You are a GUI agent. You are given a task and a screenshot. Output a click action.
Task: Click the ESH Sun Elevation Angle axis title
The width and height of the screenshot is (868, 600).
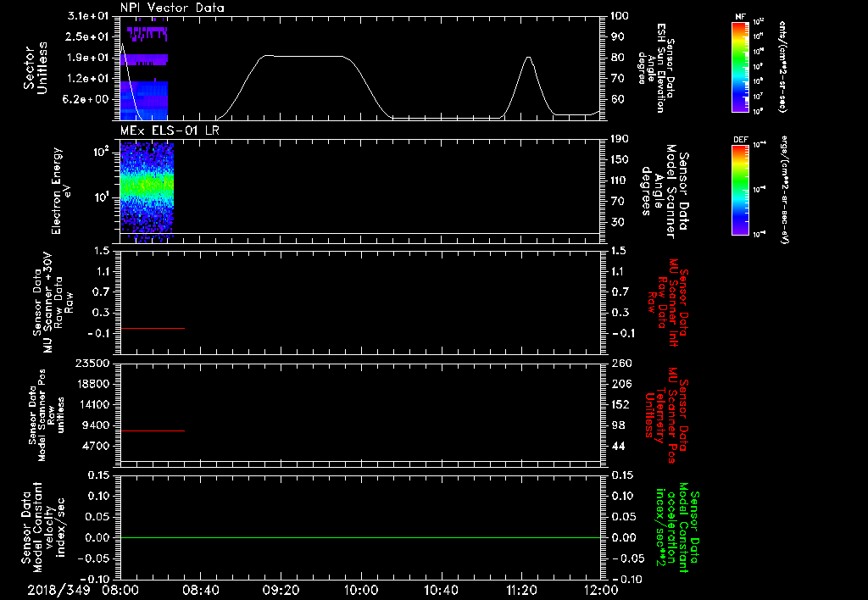[x=657, y=68]
